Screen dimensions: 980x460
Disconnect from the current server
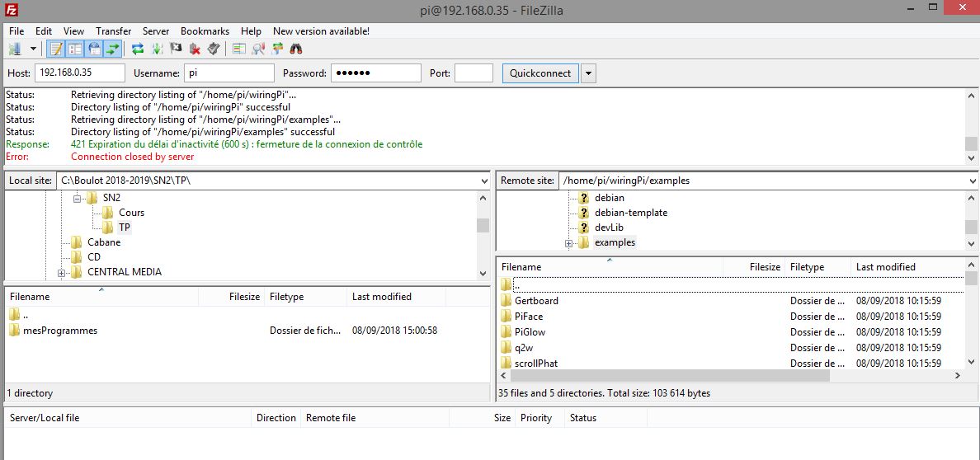(x=195, y=49)
